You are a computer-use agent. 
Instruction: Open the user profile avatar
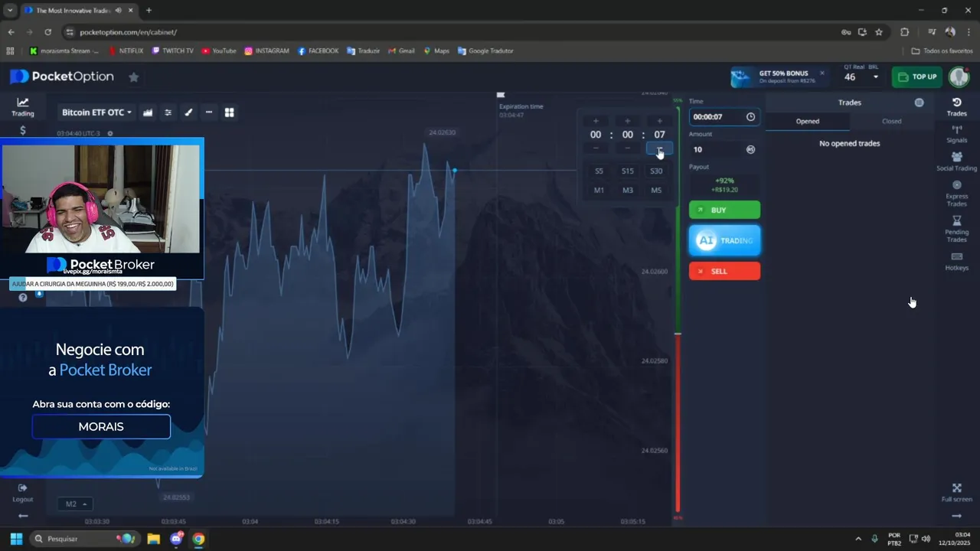[959, 77]
